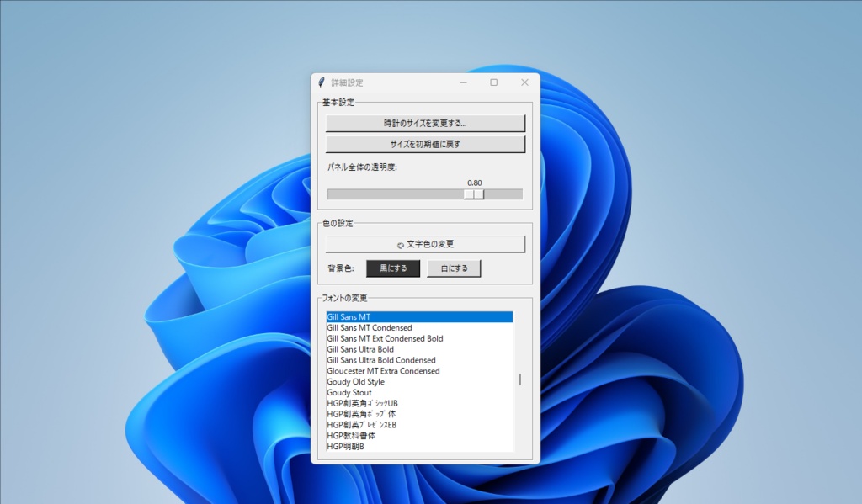Set background to white with 白にする
Image resolution: width=862 pixels, height=504 pixels.
tap(454, 268)
